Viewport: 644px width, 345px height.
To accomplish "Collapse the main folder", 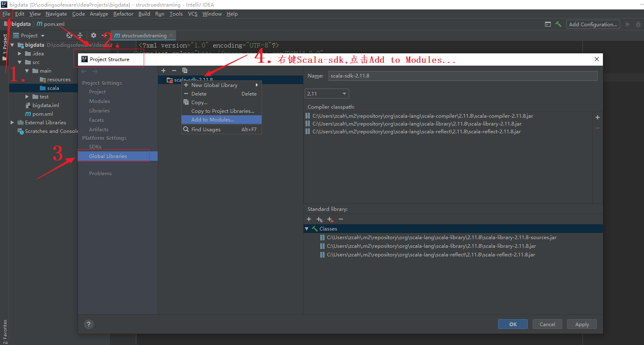I will tap(27, 71).
